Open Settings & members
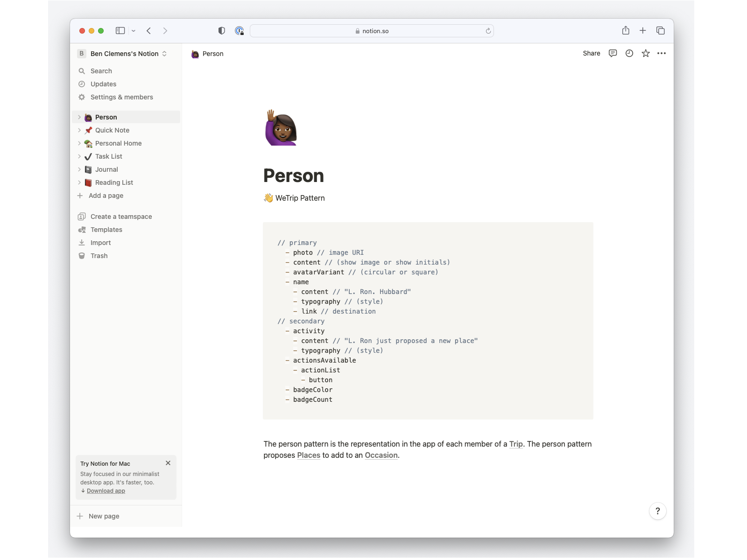 click(x=121, y=97)
